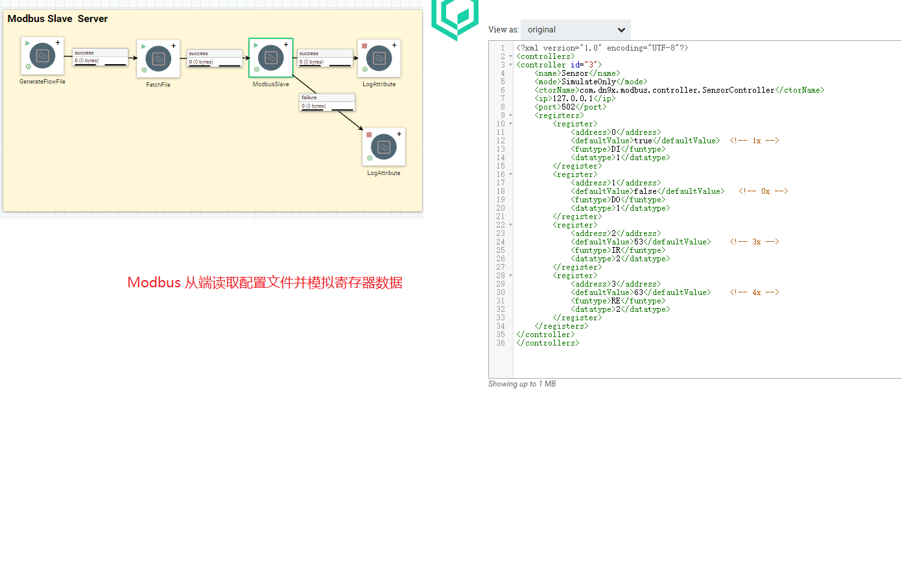The height and width of the screenshot is (568, 924).
Task: Fold the first register block at line 10
Action: 510,124
